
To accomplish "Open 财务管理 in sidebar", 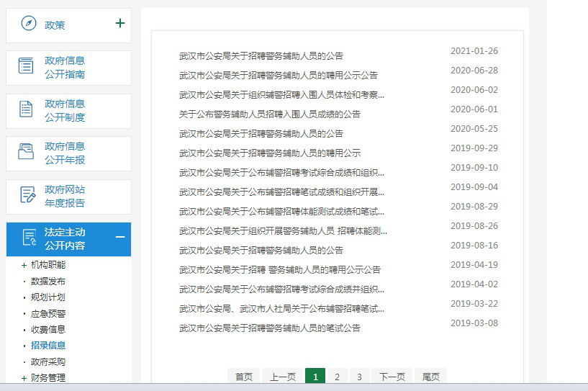I will [48, 377].
